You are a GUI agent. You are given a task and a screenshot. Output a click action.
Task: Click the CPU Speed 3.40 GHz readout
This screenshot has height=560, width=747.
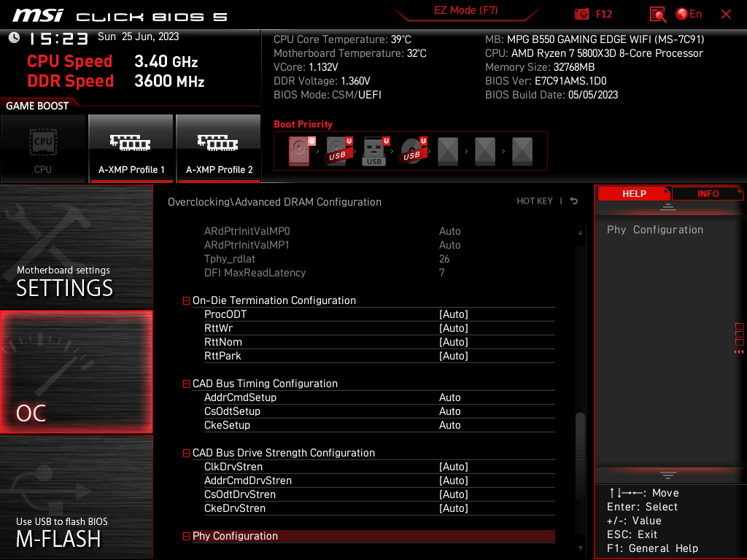pos(112,61)
